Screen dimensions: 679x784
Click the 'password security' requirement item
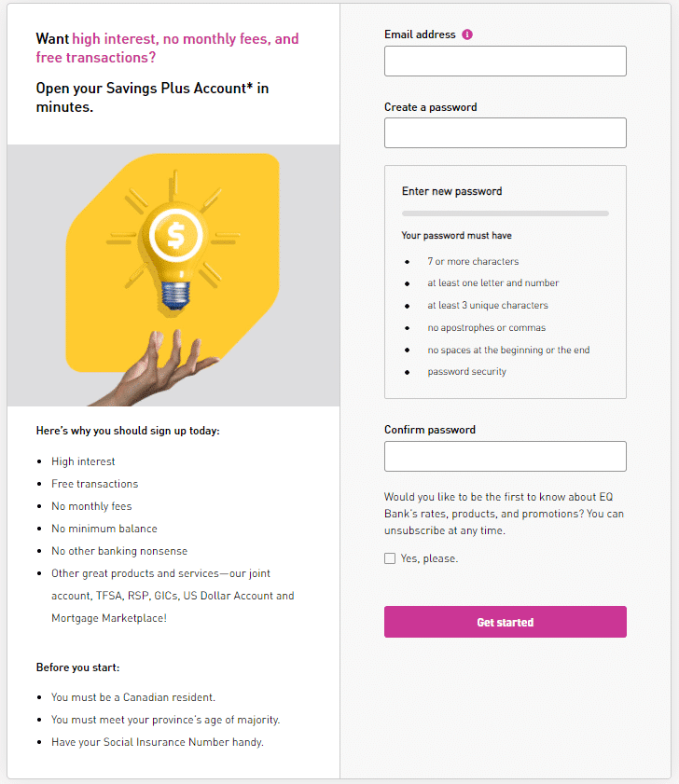point(467,372)
